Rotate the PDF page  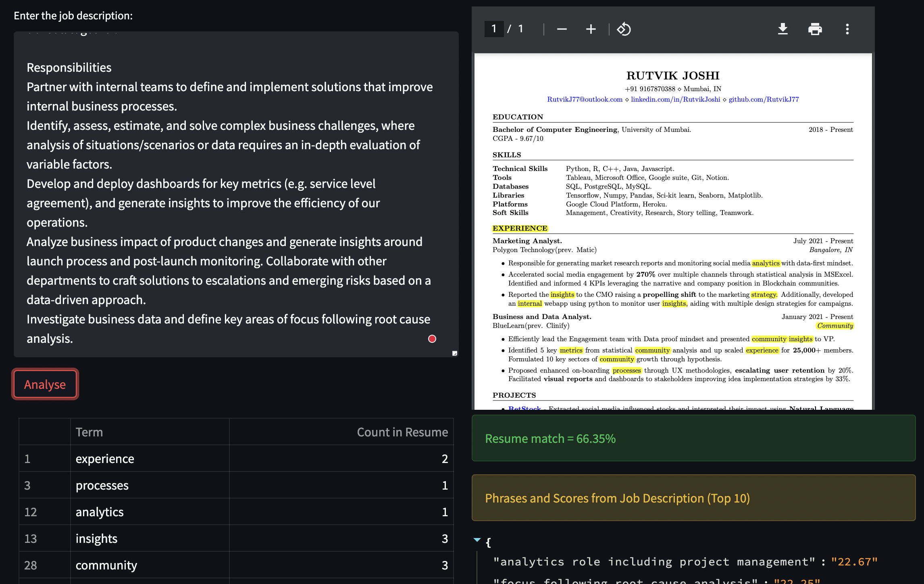pos(624,29)
